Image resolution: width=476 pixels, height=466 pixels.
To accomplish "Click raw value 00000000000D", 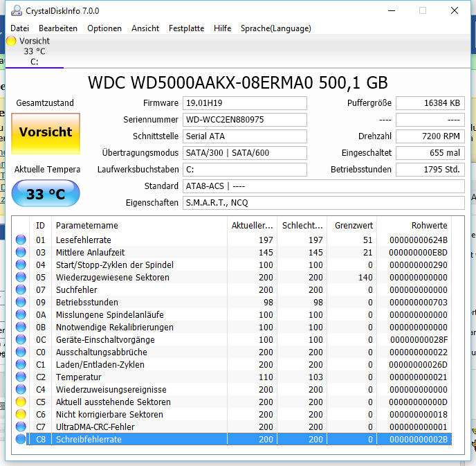I will tap(418, 402).
